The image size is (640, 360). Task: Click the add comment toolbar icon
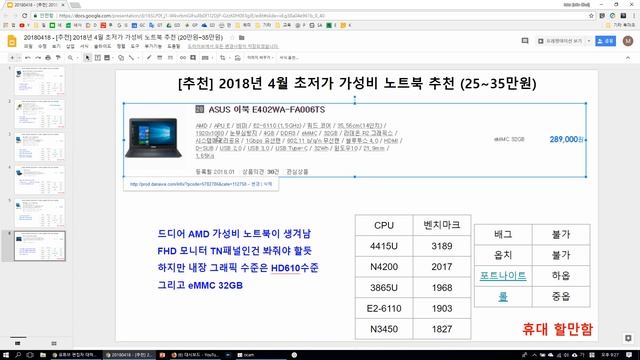click(x=193, y=58)
